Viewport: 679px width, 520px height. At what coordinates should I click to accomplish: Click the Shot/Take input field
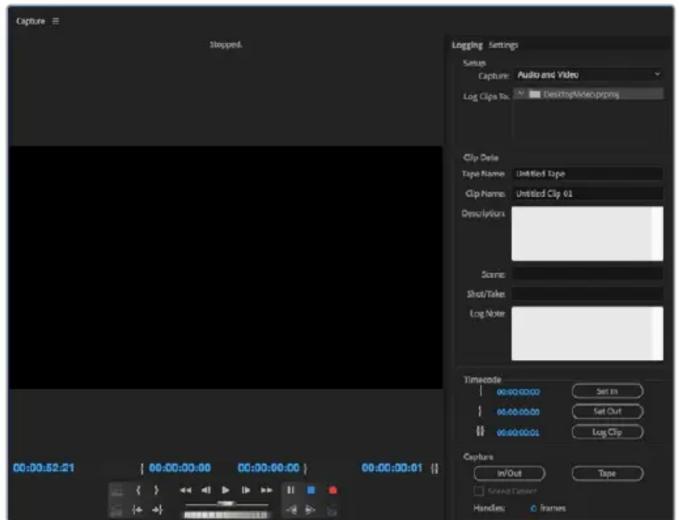click(587, 294)
